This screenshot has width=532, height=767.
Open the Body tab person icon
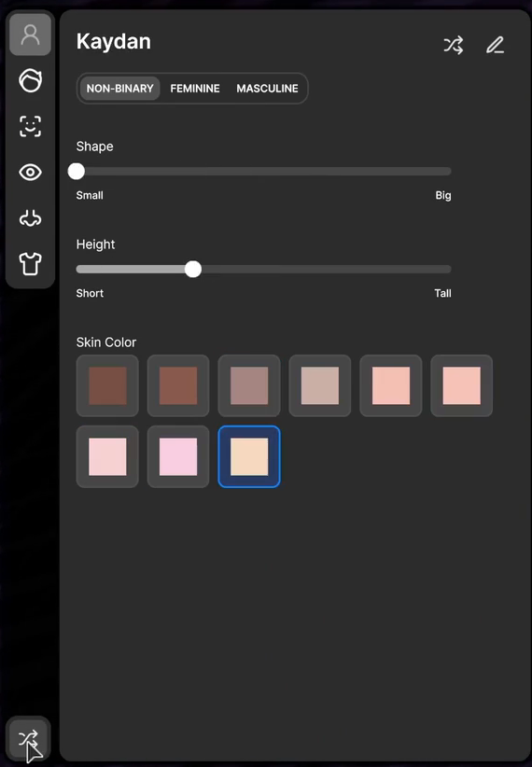(31, 35)
